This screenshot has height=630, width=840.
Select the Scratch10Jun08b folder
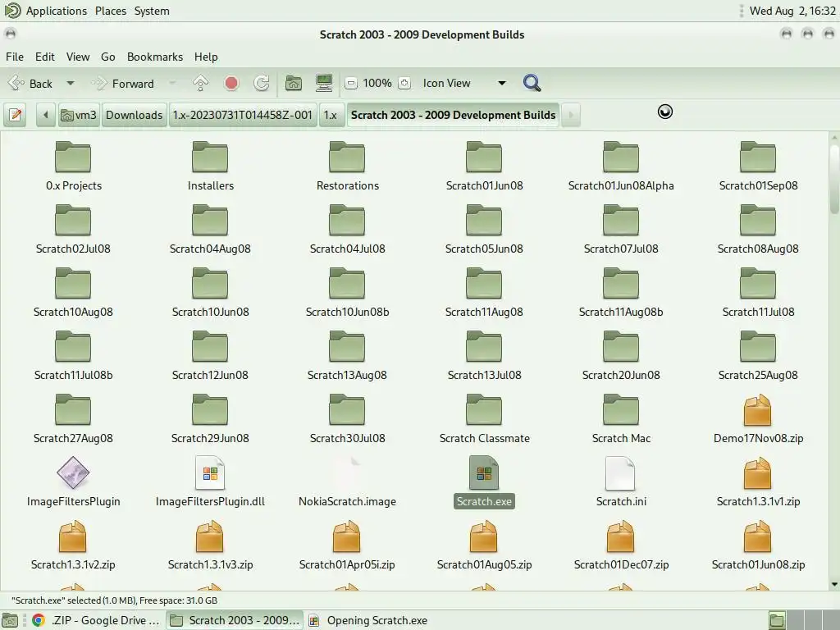click(x=347, y=293)
